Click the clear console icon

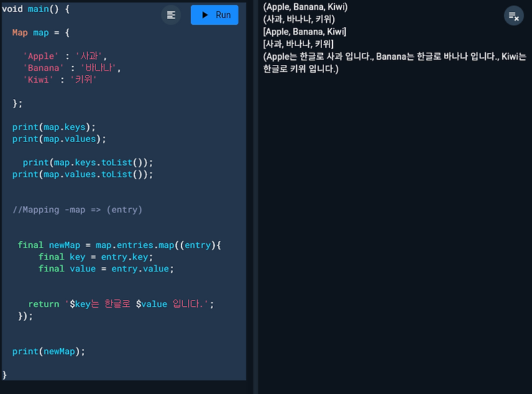tap(514, 15)
